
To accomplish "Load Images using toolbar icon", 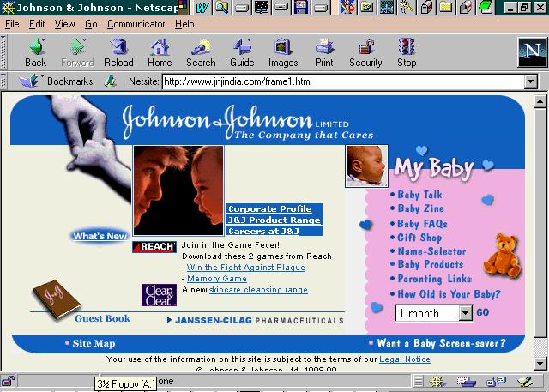I will (x=283, y=52).
